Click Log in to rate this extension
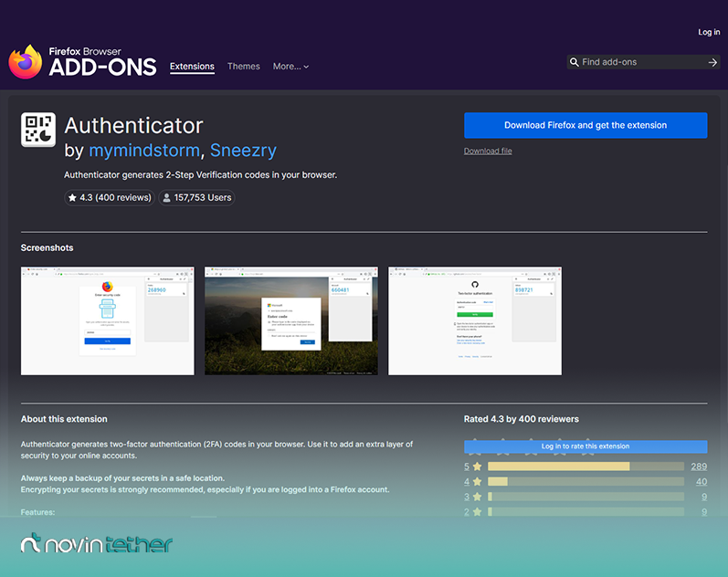This screenshot has height=577, width=728. tap(586, 446)
